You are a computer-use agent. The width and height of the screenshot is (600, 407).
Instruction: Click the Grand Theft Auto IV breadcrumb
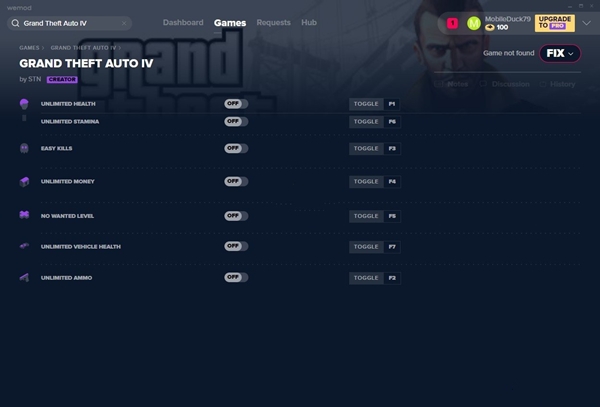point(83,48)
